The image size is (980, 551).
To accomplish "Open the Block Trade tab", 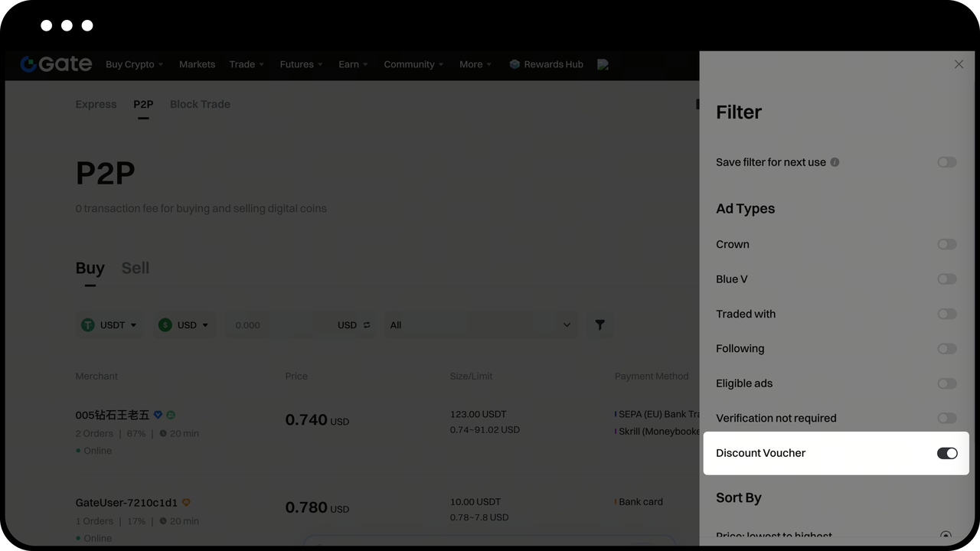I will (x=200, y=104).
